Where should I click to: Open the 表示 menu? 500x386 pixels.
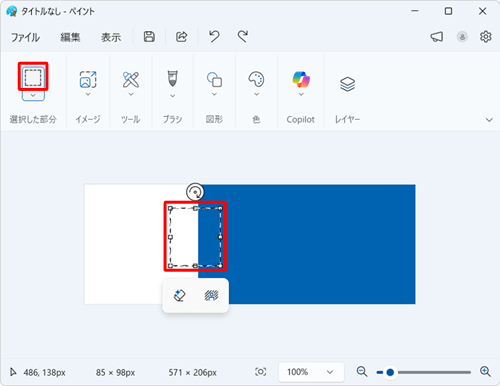coord(111,37)
